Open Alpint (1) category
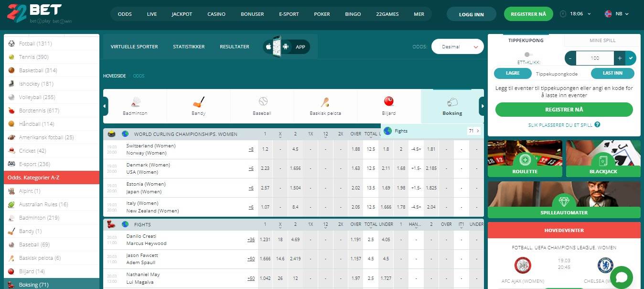The height and width of the screenshot is (289, 644). click(52, 191)
